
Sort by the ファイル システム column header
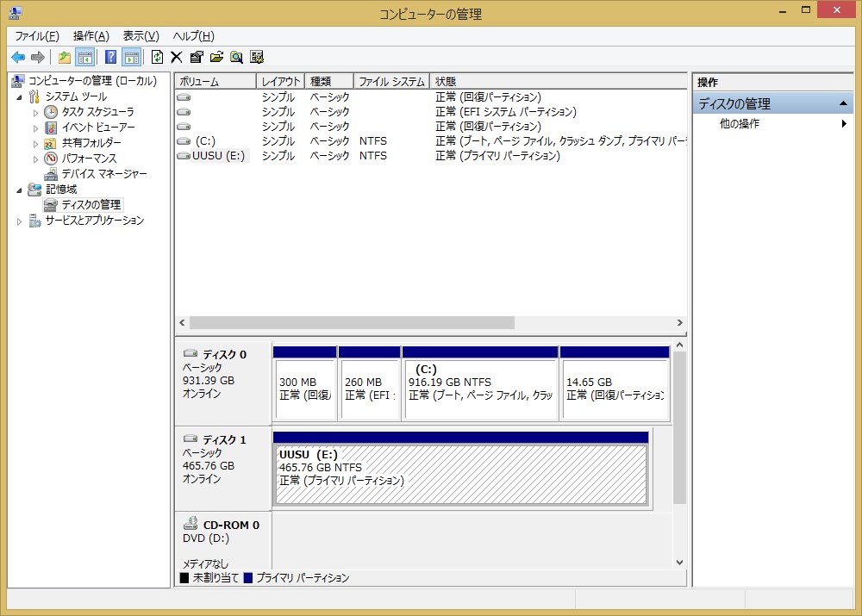click(391, 81)
